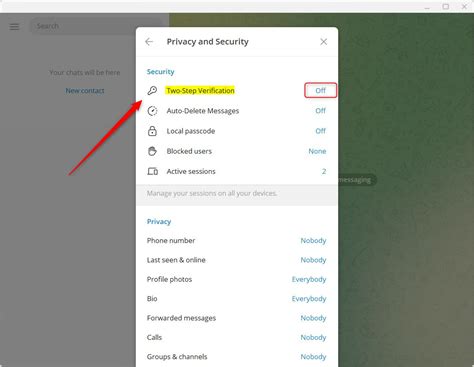
Task: Toggle Two-Step Verification Off value
Action: click(320, 90)
